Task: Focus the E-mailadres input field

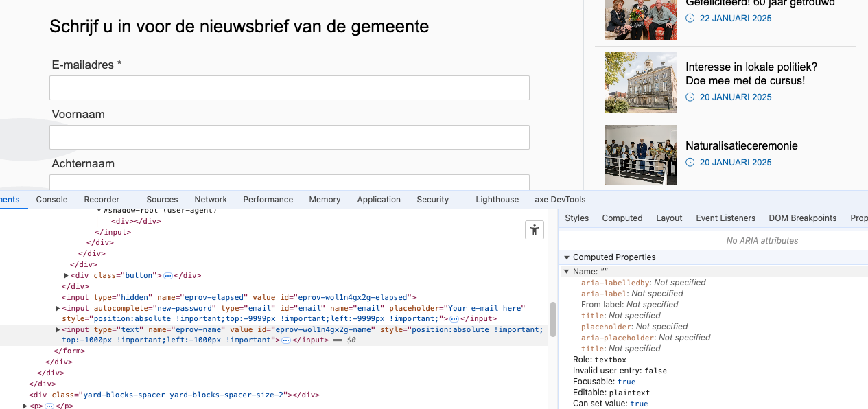Action: coord(290,88)
